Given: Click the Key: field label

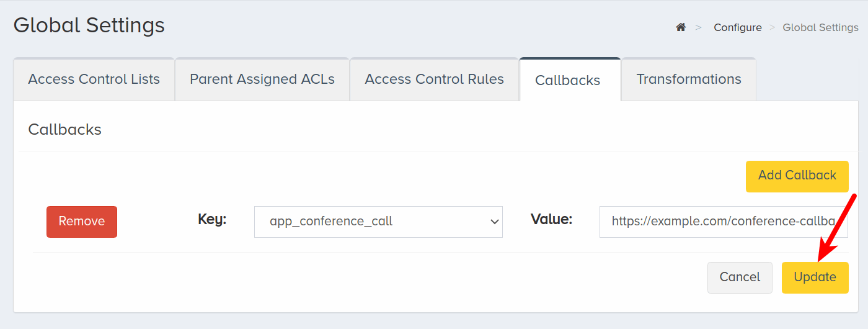Looking at the screenshot, I should click(212, 219).
